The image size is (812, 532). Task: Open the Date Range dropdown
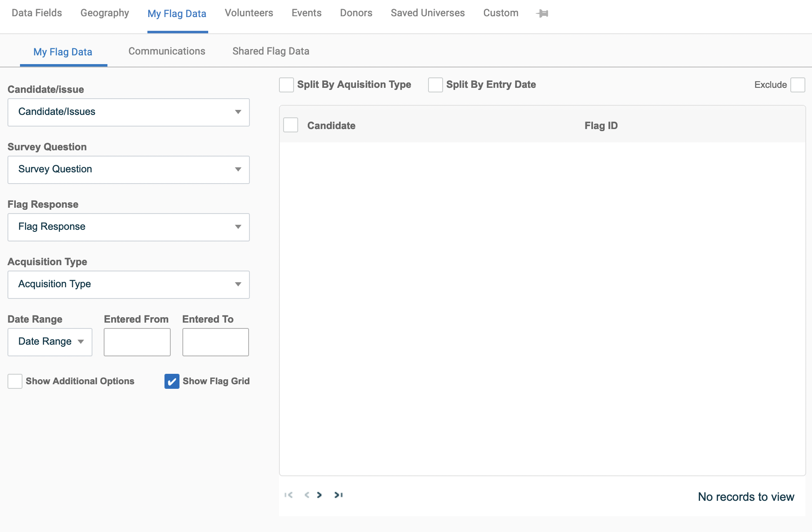pos(50,342)
